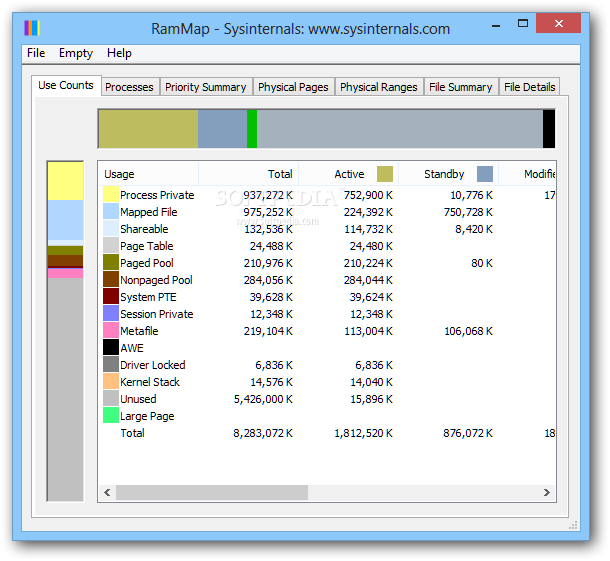Click the dark gray Driver Locked swatch
The image size is (610, 561).
pos(111,365)
